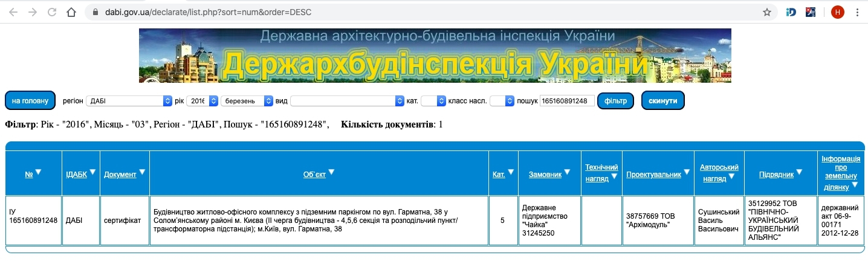Image resolution: width=868 pixels, height=261 pixels.
Task: Click the sort arrow next to Замовник column
Action: pos(567,172)
